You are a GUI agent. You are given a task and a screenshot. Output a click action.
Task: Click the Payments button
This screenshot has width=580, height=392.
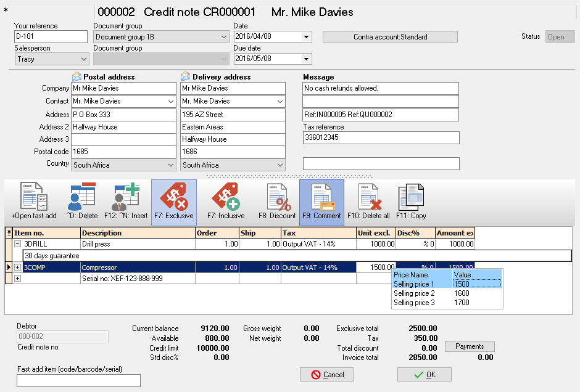pos(470,346)
